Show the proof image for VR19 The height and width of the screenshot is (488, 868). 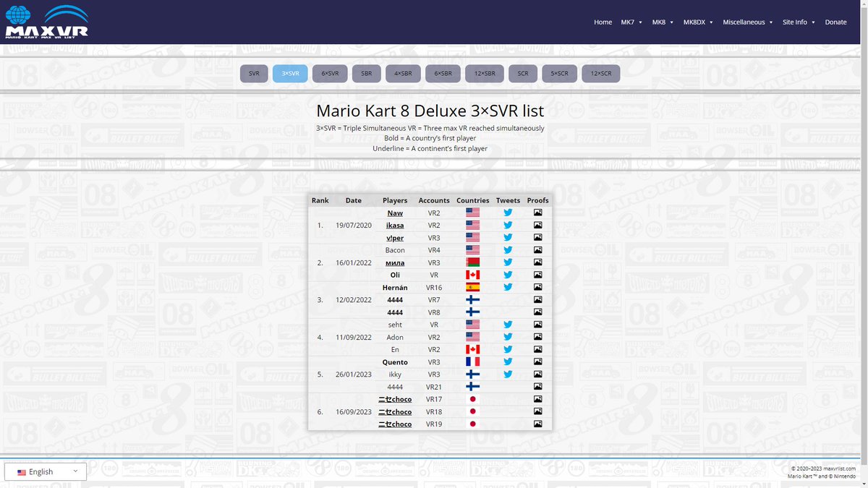537,424
